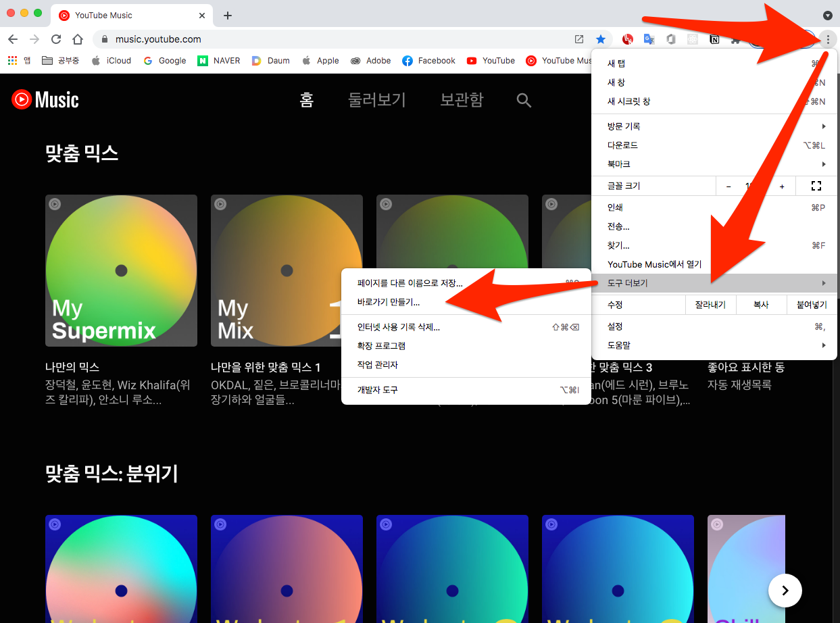
Task: Click the open-in-app icon in address bar
Action: tap(579, 39)
